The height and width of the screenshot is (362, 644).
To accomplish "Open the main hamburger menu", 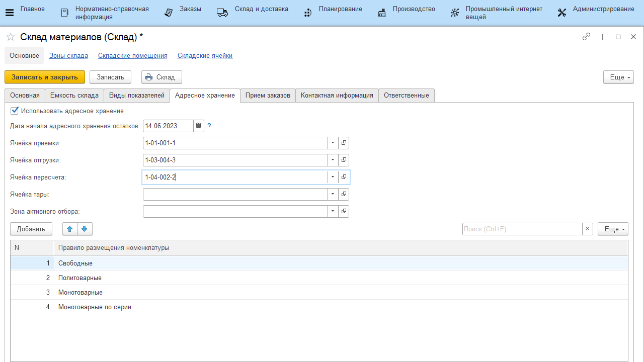I will [9, 13].
